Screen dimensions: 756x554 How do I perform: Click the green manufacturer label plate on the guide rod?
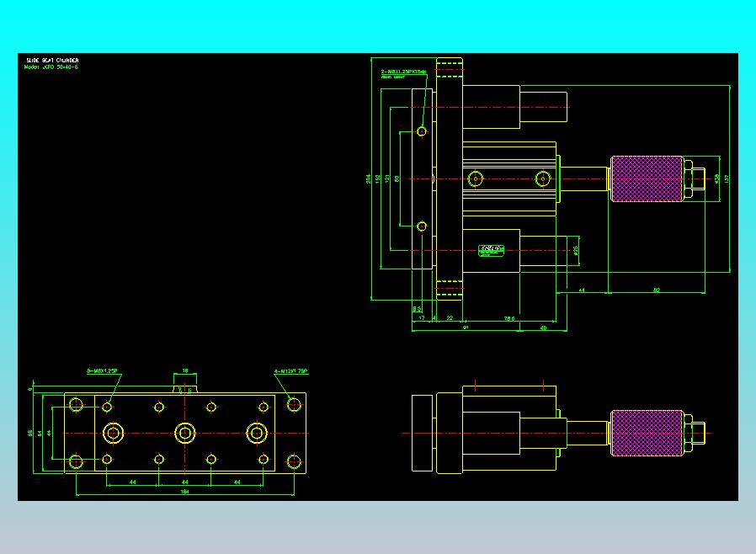[x=491, y=251]
